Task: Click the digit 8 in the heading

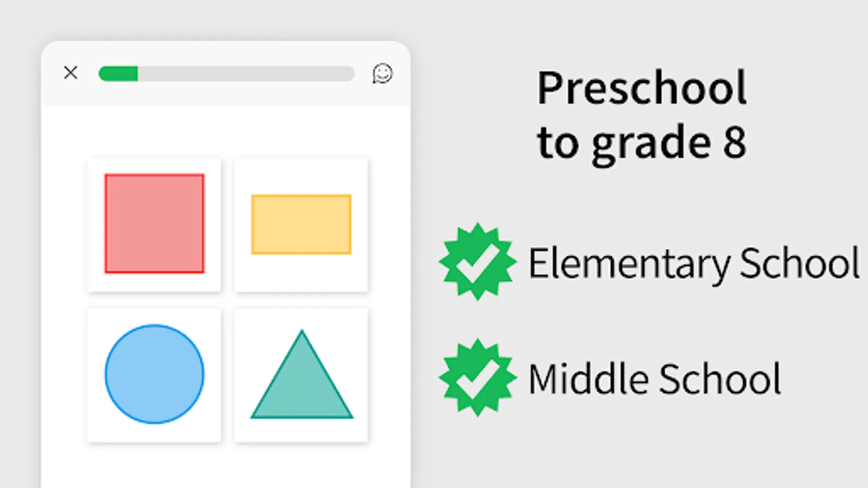Action: 735,143
